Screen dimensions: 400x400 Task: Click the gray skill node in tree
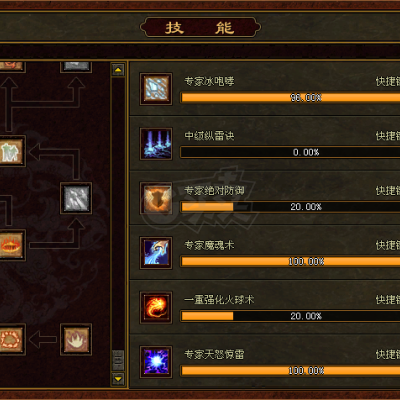pos(76,198)
